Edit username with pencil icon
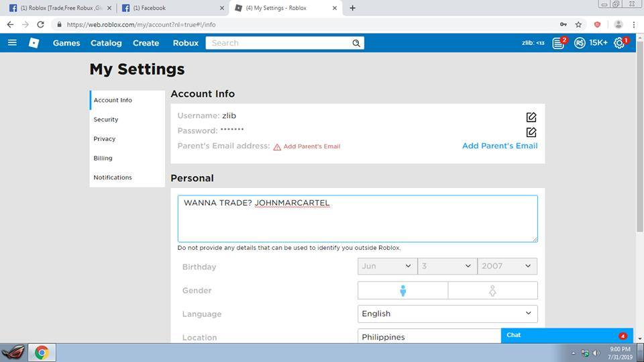The height and width of the screenshot is (362, 644). coord(531,118)
